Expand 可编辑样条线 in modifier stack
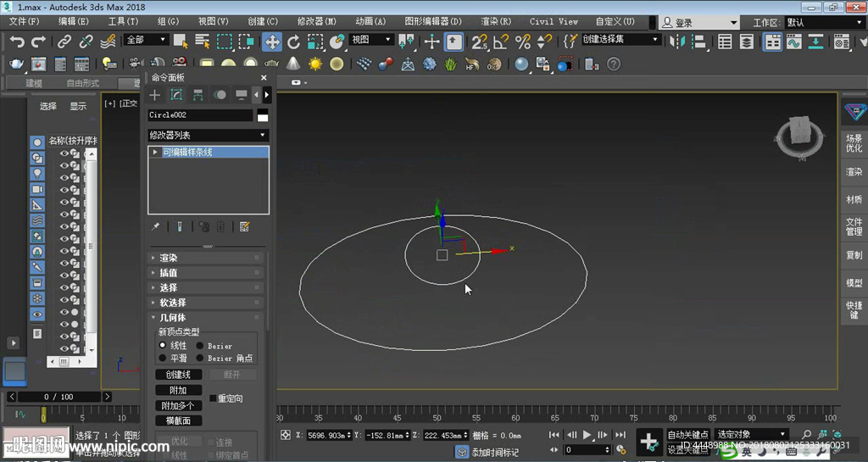This screenshot has width=868, height=462. pos(155,152)
